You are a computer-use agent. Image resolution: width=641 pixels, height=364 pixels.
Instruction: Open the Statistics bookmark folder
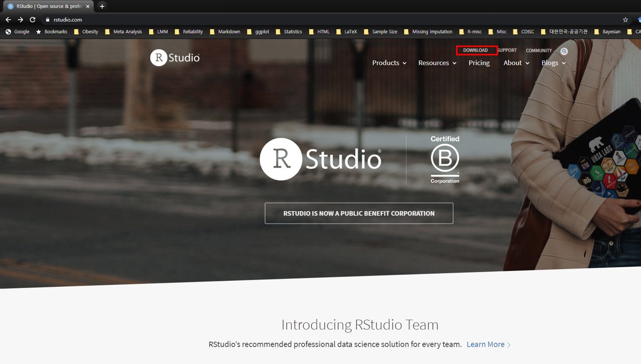click(x=289, y=32)
